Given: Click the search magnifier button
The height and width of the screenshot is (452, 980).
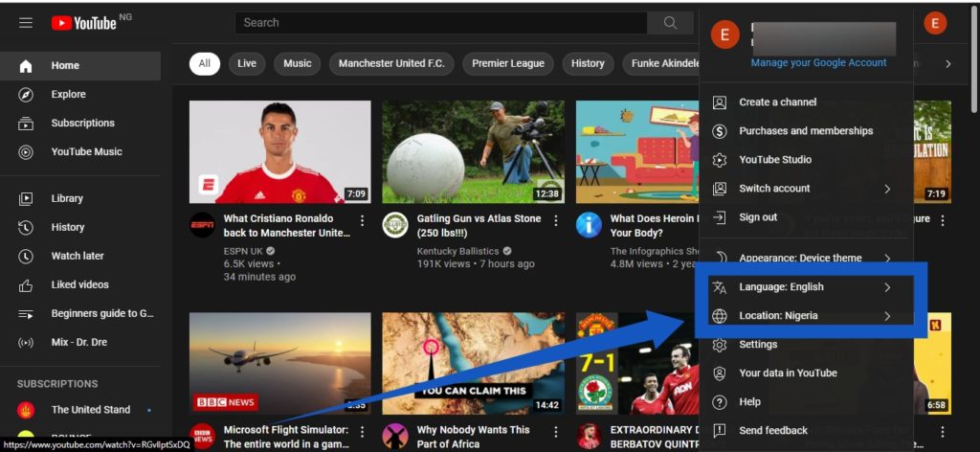Looking at the screenshot, I should [x=670, y=23].
